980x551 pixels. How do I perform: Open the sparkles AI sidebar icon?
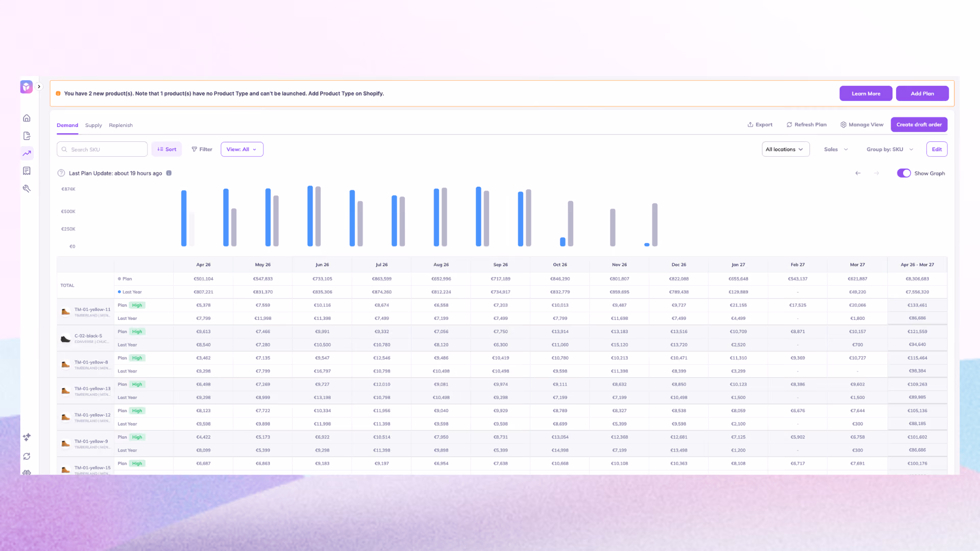click(x=27, y=437)
